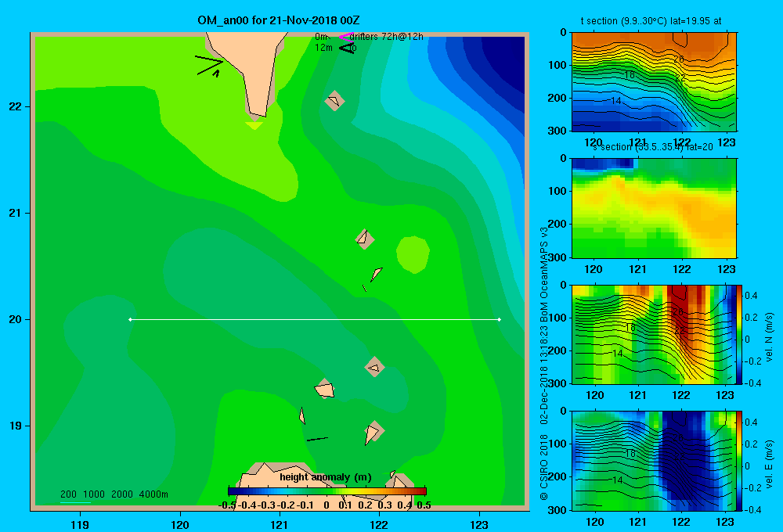The height and width of the screenshot is (532, 783).
Task: Click the white lat 20 transect line
Action: (315, 319)
